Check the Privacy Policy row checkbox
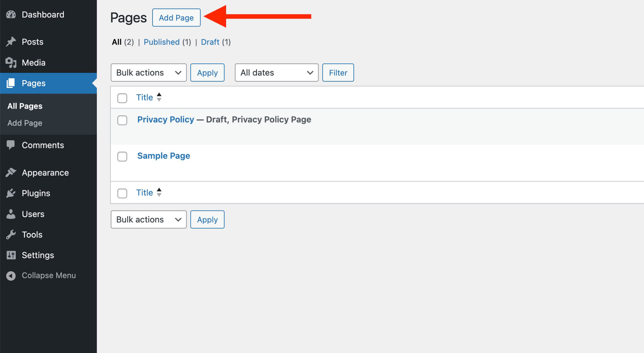The width and height of the screenshot is (644, 353). [122, 120]
